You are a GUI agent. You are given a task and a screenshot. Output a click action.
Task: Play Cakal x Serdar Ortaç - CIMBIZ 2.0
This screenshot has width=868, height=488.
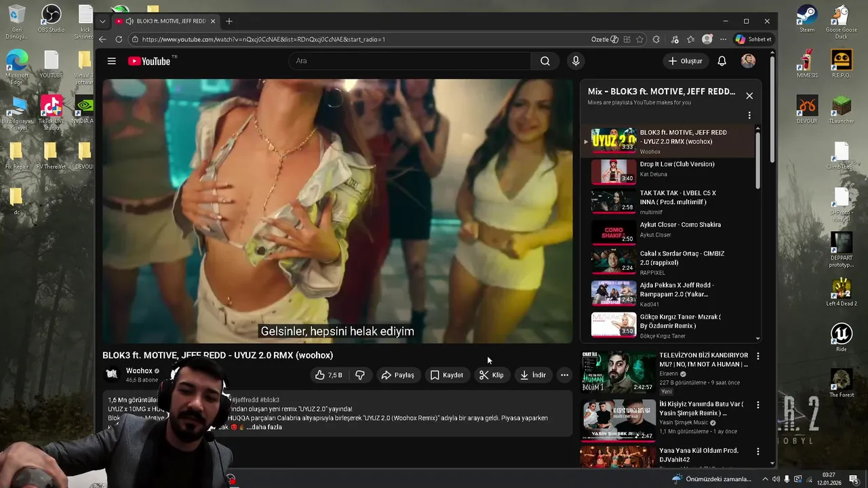coord(668,262)
